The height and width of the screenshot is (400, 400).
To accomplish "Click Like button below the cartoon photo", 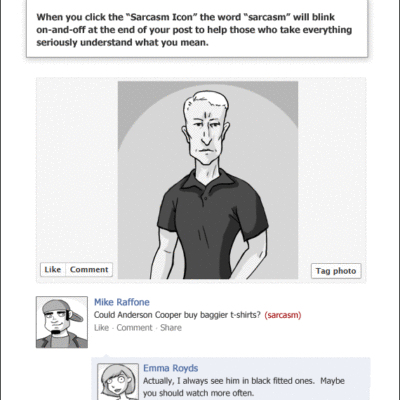I will [x=53, y=269].
